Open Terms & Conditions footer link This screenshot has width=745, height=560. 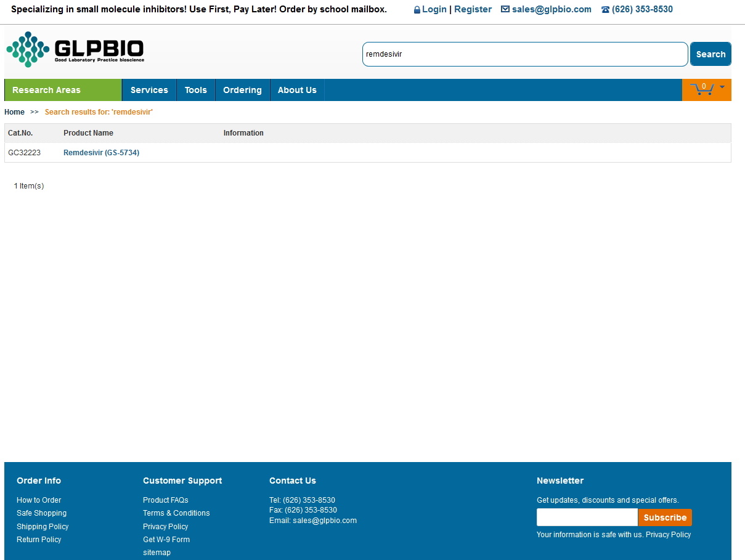click(x=176, y=513)
